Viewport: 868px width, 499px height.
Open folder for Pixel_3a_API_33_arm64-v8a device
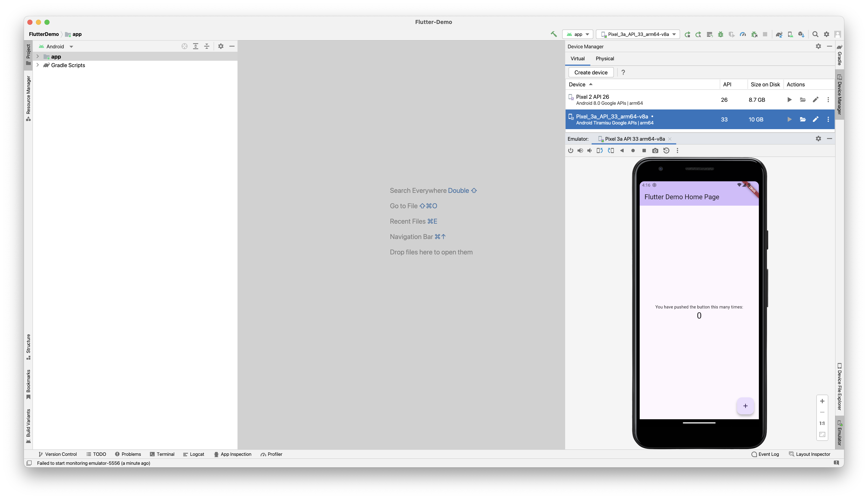coord(803,120)
